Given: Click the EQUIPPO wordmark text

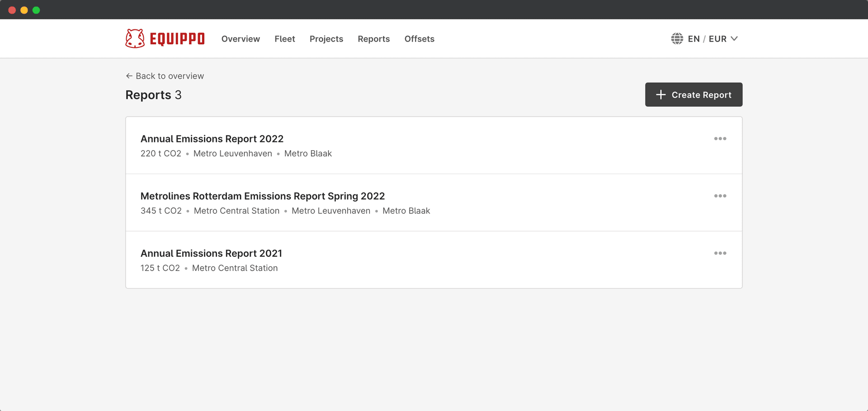Looking at the screenshot, I should 177,39.
